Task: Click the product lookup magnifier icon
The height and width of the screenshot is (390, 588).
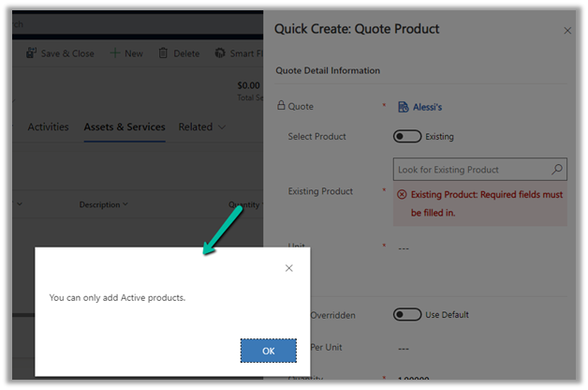Action: click(x=557, y=170)
